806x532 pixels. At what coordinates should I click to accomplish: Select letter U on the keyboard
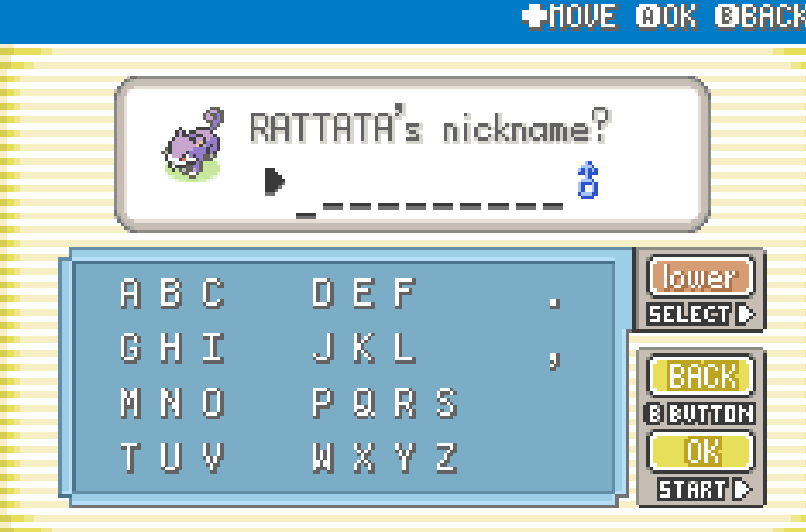pyautogui.click(x=172, y=458)
